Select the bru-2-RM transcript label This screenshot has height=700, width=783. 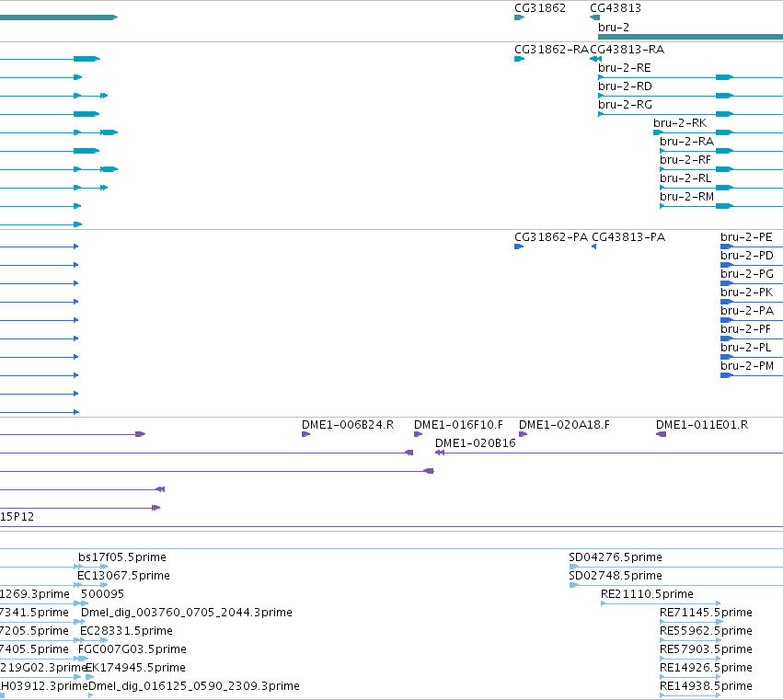click(x=686, y=197)
